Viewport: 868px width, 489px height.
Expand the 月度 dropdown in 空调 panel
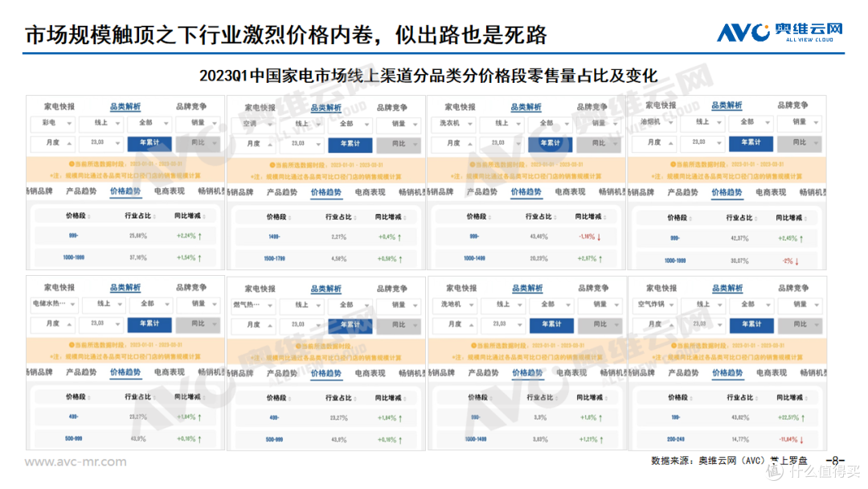coord(253,144)
